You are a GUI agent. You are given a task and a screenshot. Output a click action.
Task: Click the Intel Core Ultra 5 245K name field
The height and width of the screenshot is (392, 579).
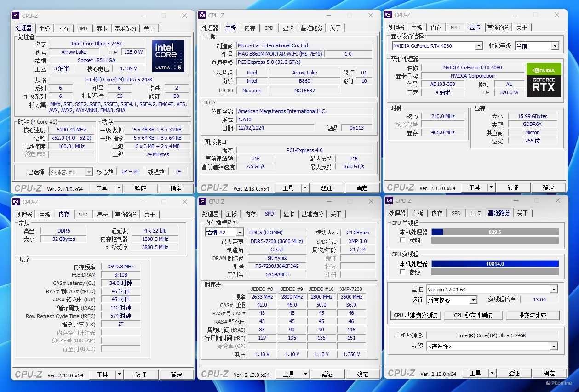[x=97, y=44]
